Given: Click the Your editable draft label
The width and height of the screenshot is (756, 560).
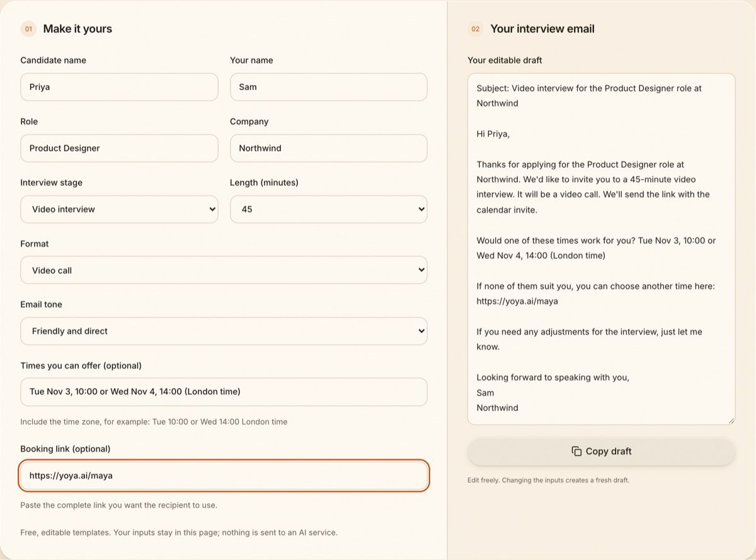Looking at the screenshot, I should (505, 60).
